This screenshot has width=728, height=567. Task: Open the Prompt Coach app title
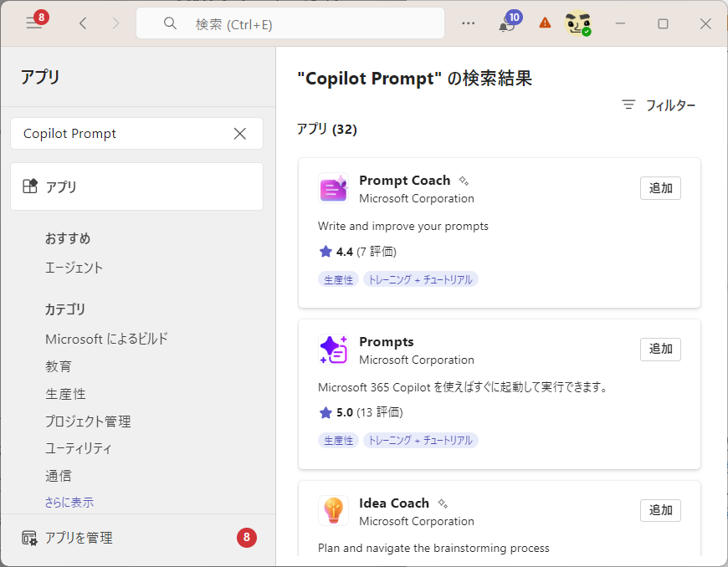coord(404,180)
